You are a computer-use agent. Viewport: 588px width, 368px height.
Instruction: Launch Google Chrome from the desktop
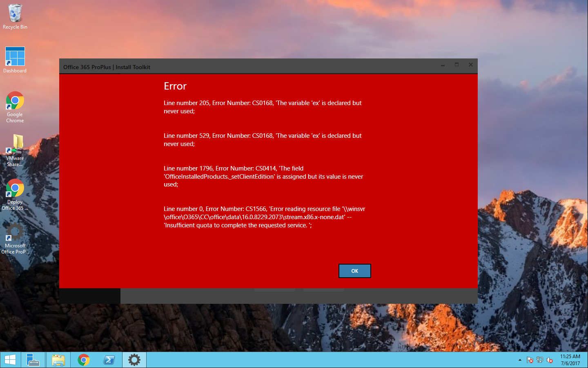15,100
